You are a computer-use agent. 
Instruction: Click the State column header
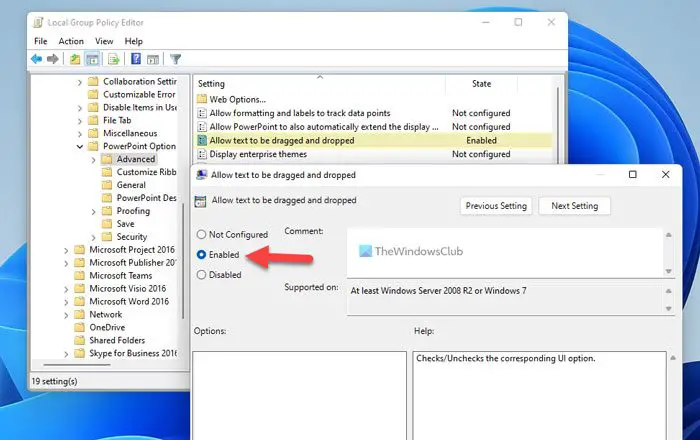pyautogui.click(x=481, y=83)
